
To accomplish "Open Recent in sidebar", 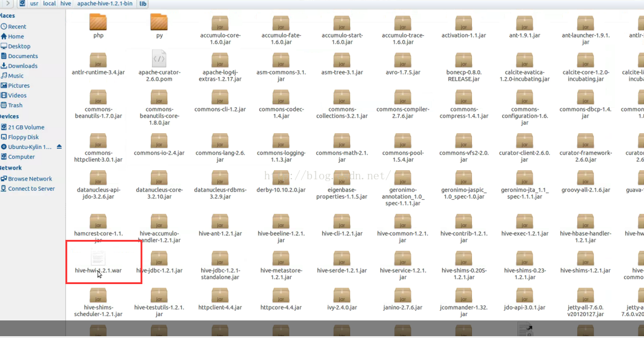I will tap(16, 26).
